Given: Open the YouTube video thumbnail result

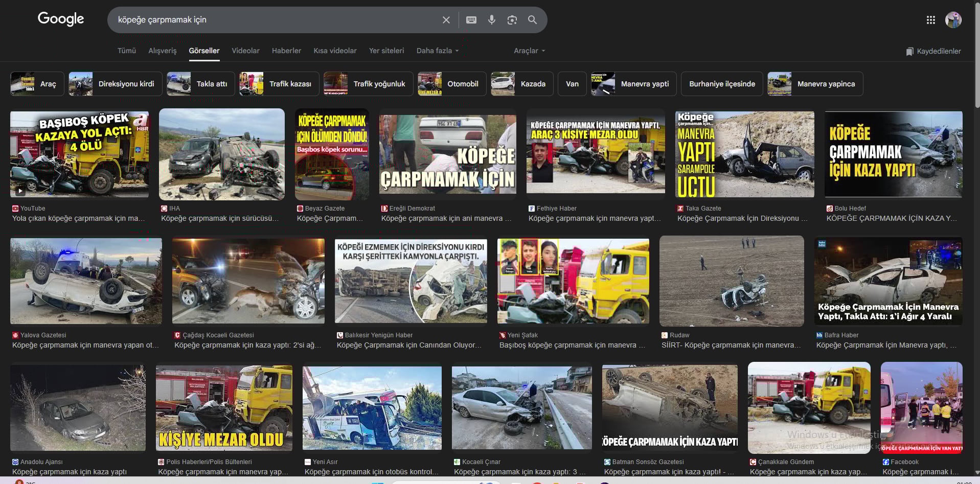Looking at the screenshot, I should click(x=80, y=154).
